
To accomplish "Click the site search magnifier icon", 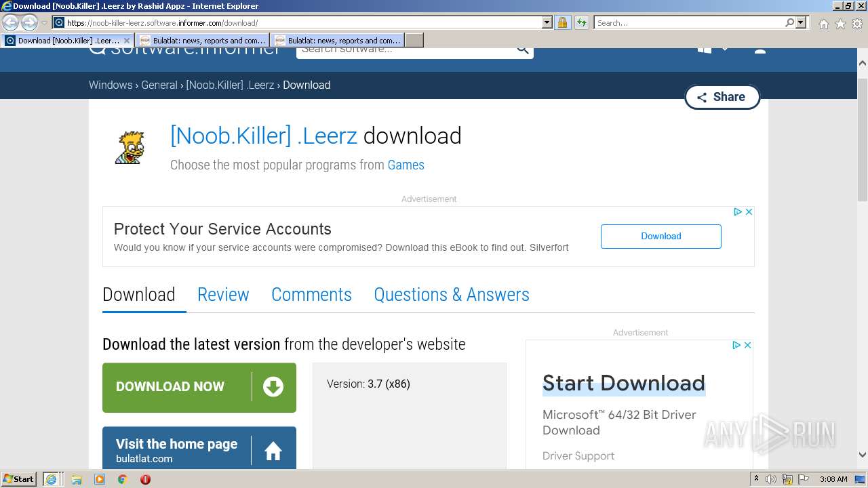I will pos(522,49).
